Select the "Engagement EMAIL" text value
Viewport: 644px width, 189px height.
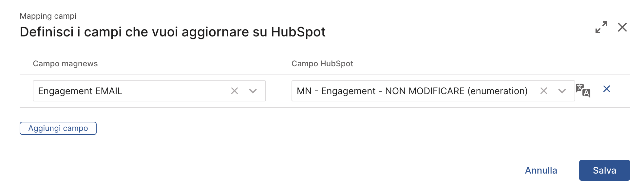coord(80,91)
